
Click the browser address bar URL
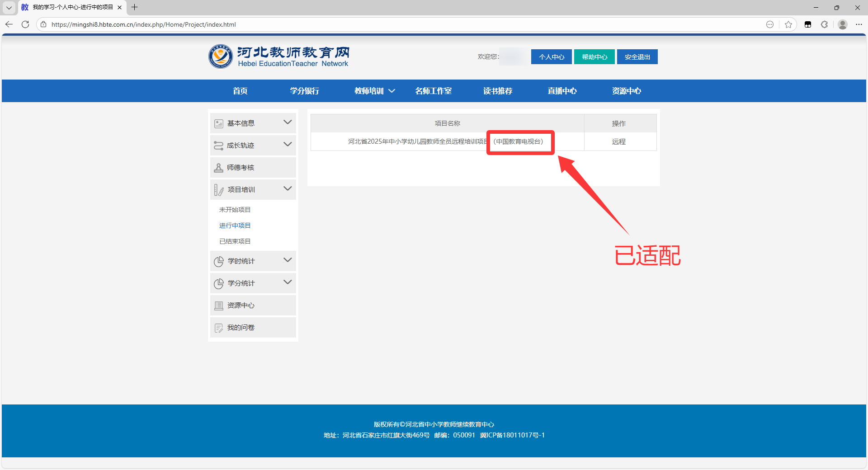[144, 24]
